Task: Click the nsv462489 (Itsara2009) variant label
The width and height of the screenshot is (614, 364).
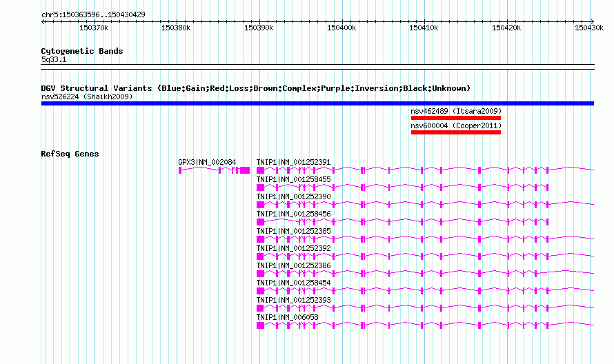Action: (x=456, y=111)
